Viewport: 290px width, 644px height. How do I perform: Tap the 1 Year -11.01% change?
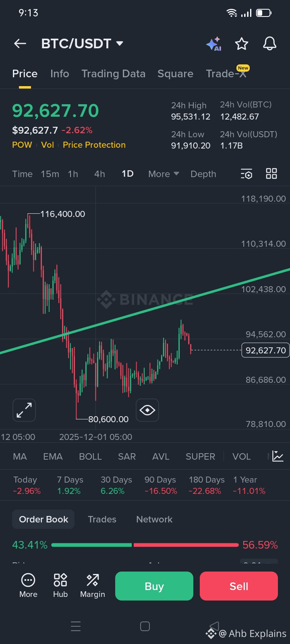(249, 485)
